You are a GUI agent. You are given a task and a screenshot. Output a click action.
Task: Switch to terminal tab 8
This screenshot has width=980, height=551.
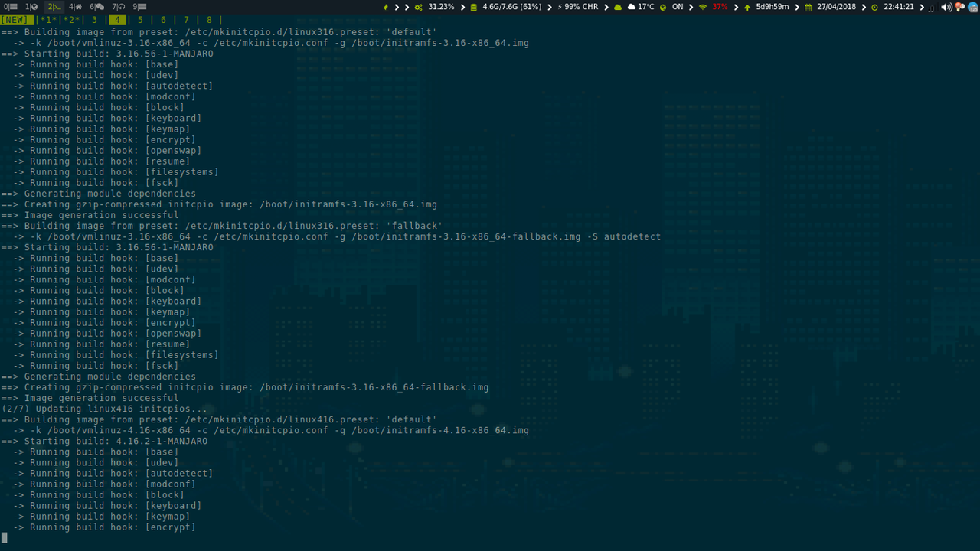tap(209, 20)
